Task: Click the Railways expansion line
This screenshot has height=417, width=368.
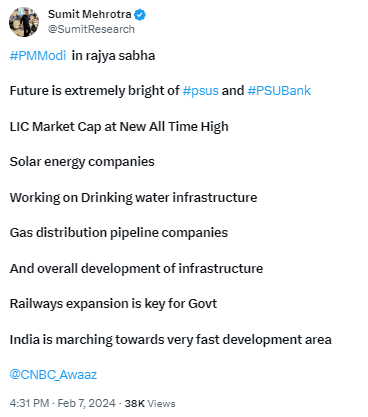Action: pos(113,304)
